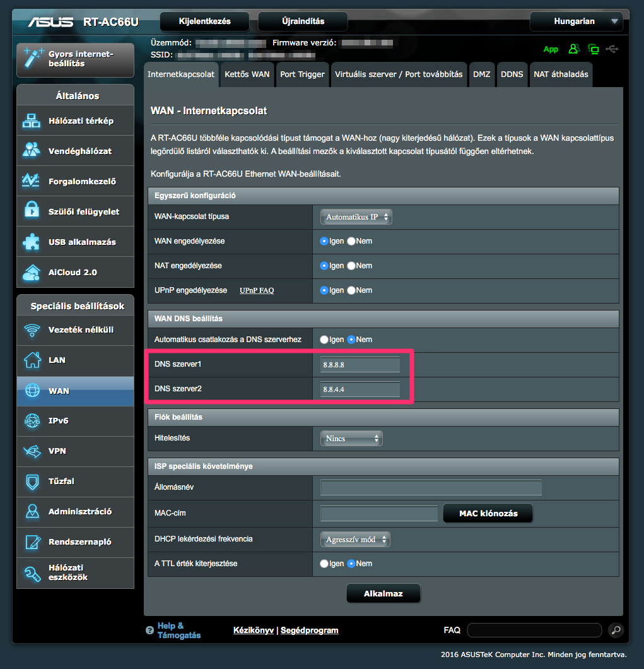Click the Adminisztráció user icon

click(32, 512)
